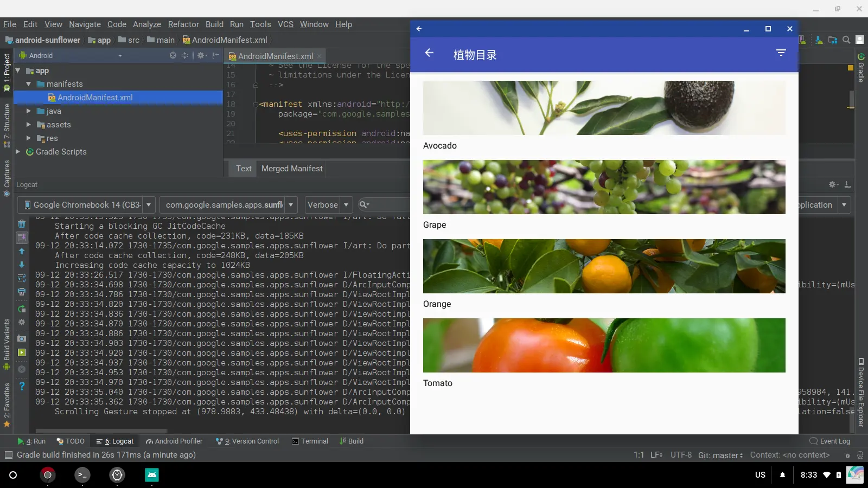The image size is (868, 488).
Task: Click the search magnifier in the IDE toolbar
Action: (846, 40)
